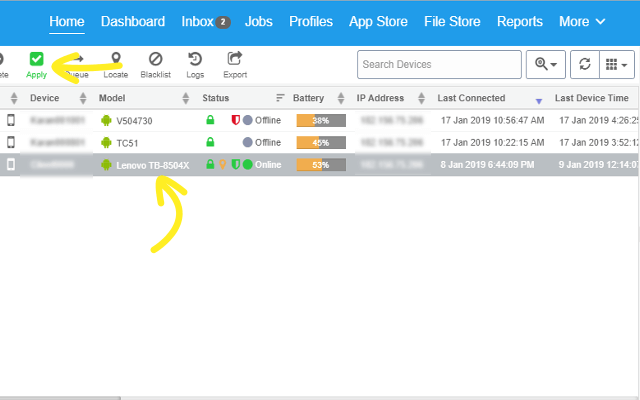Click the 45% battery bar

click(x=321, y=142)
